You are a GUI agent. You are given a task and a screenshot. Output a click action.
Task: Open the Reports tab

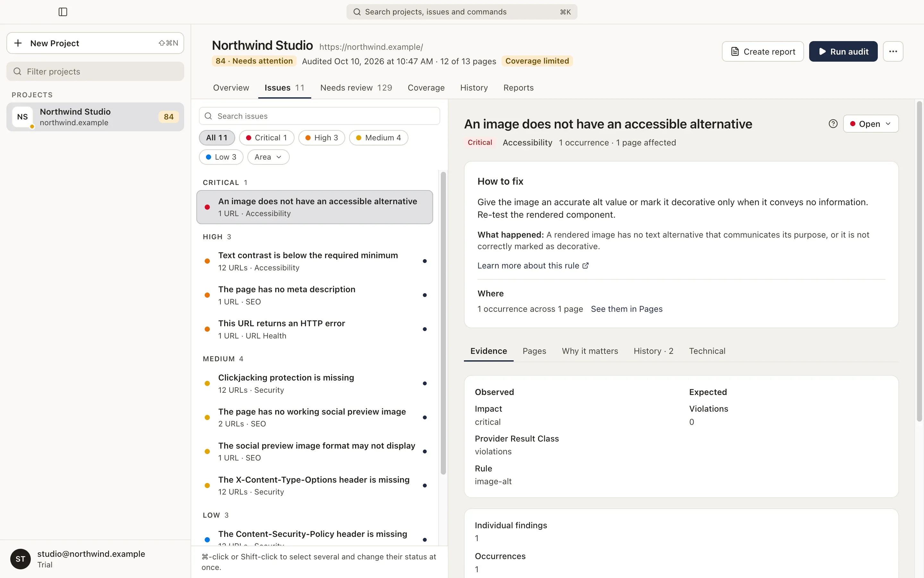coord(518,88)
